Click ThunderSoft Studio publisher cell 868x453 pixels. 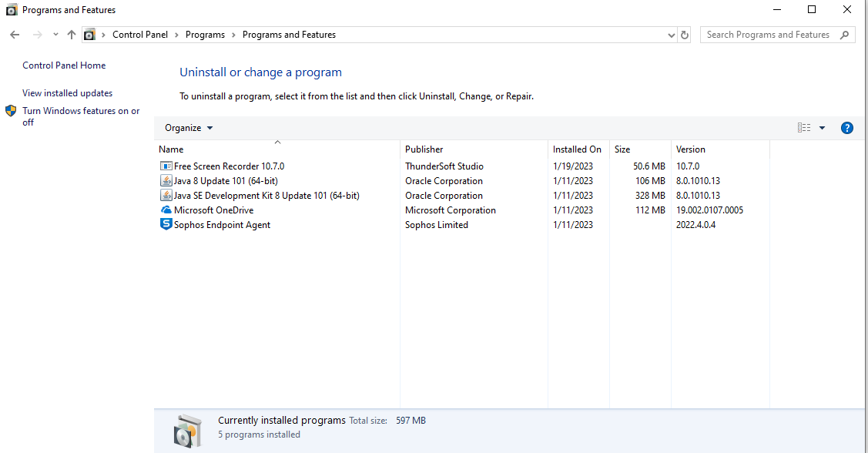(x=444, y=166)
